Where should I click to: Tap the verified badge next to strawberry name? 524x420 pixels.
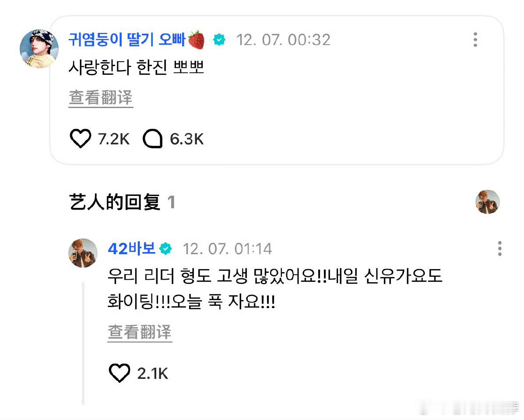219,40
